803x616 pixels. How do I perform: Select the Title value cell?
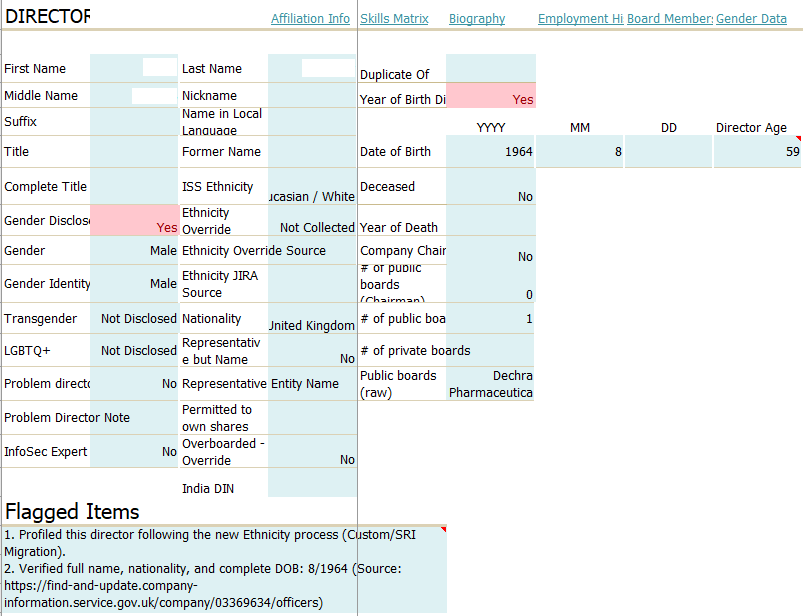click(x=134, y=152)
